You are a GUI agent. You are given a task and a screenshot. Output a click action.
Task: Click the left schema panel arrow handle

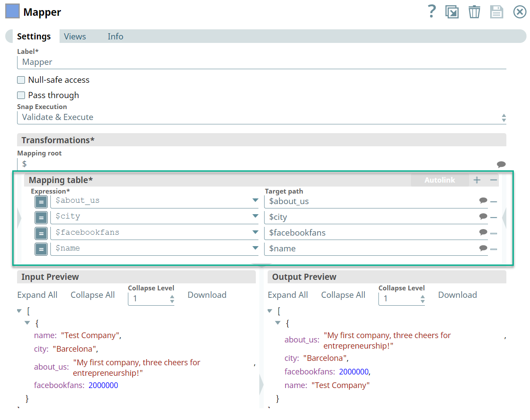(19, 218)
